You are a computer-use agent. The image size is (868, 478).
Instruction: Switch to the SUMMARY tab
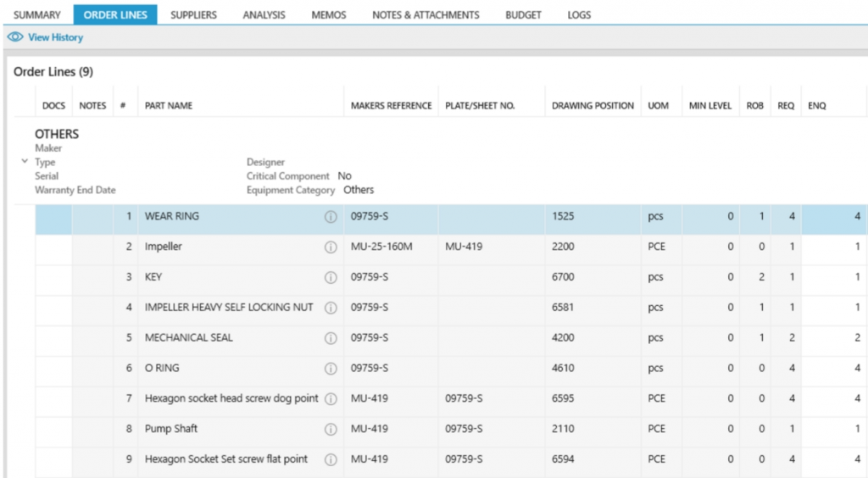(x=36, y=14)
